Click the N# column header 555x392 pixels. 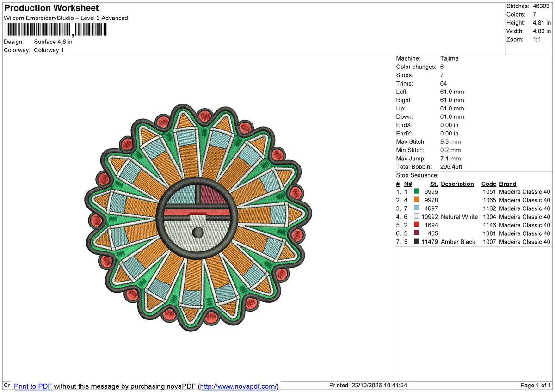coord(408,184)
